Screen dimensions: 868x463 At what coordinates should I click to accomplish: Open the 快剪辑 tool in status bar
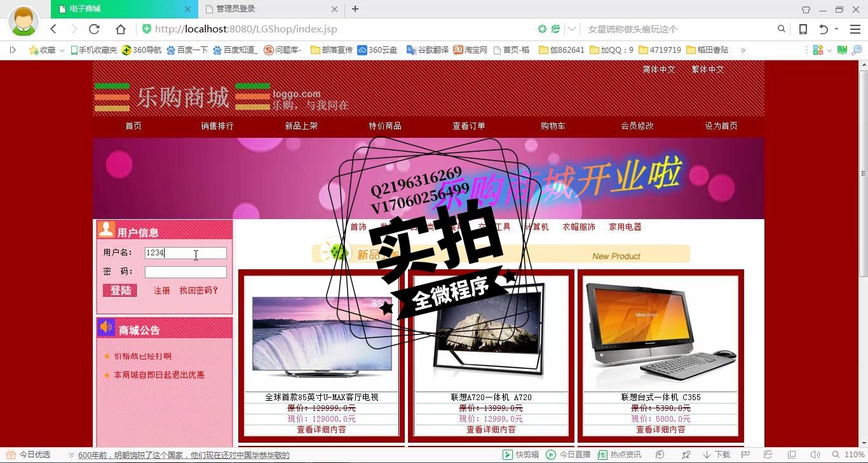[520, 455]
